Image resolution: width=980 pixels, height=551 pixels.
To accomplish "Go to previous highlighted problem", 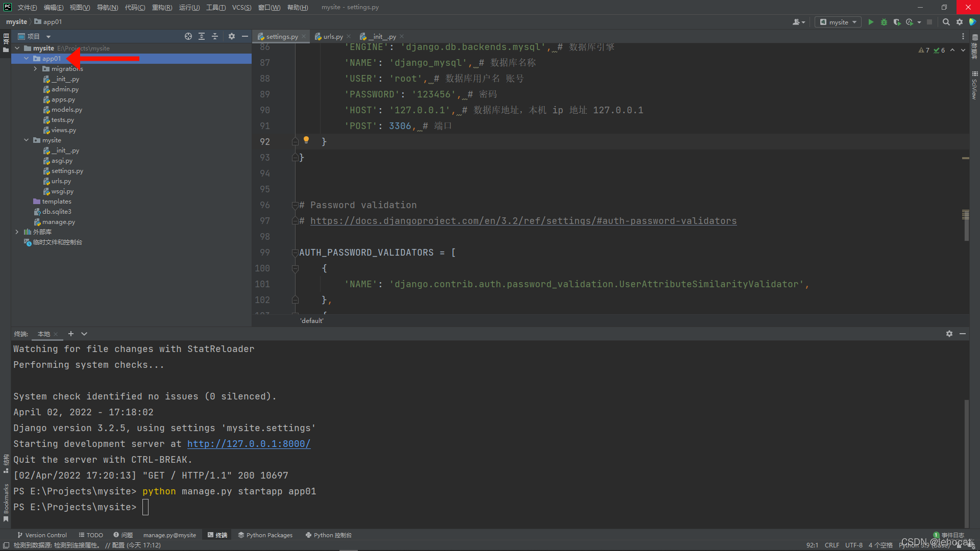I will (952, 50).
